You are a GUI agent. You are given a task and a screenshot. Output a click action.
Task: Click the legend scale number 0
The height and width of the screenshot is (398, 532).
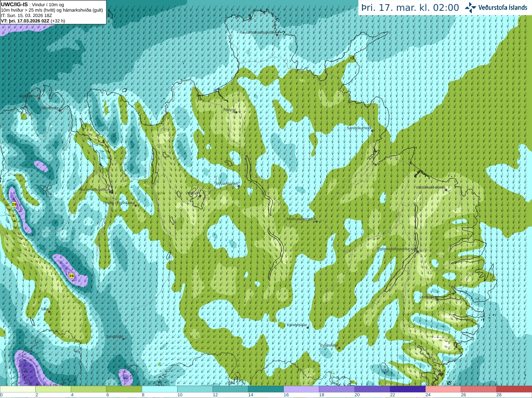[x=1, y=395]
